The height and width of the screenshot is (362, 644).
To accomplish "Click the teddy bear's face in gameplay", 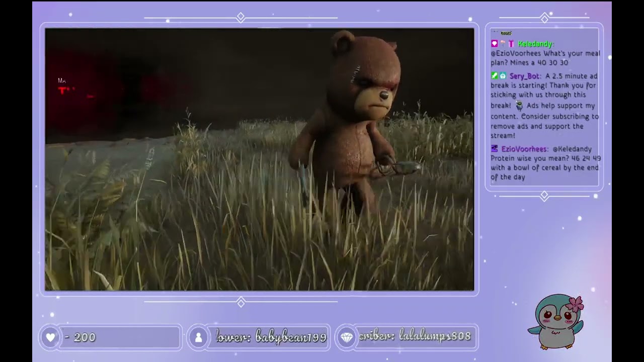I will pyautogui.click(x=372, y=92).
